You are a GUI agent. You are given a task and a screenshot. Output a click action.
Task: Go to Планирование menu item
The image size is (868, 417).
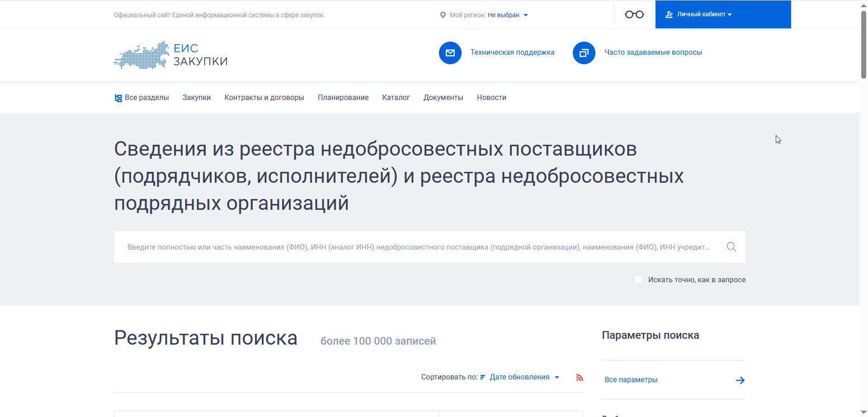tap(343, 98)
